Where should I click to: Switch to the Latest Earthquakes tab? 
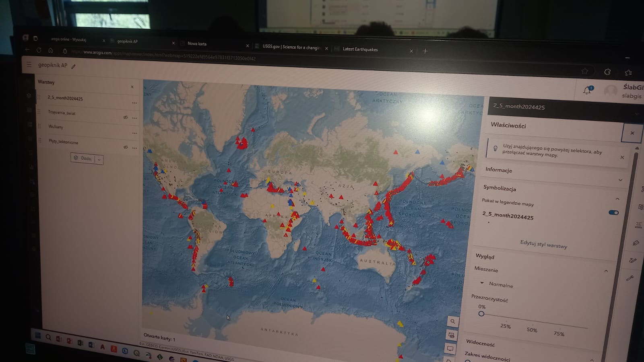[x=360, y=49]
